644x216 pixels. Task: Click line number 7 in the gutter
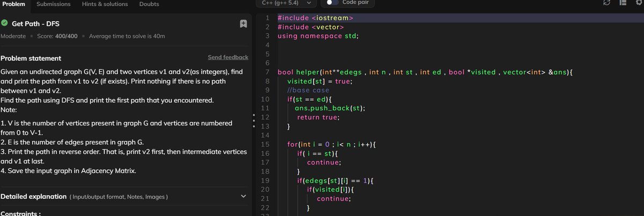(x=267, y=72)
